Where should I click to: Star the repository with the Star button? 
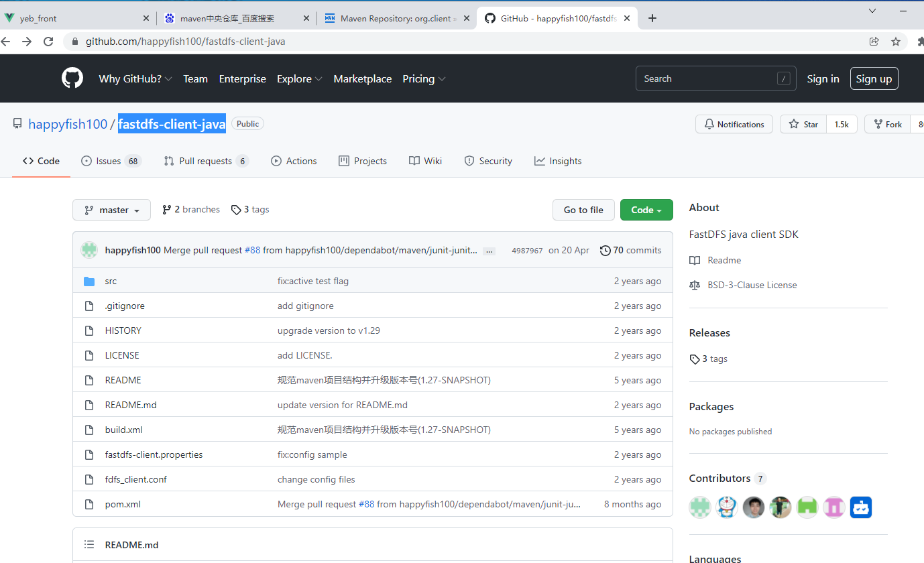click(803, 125)
